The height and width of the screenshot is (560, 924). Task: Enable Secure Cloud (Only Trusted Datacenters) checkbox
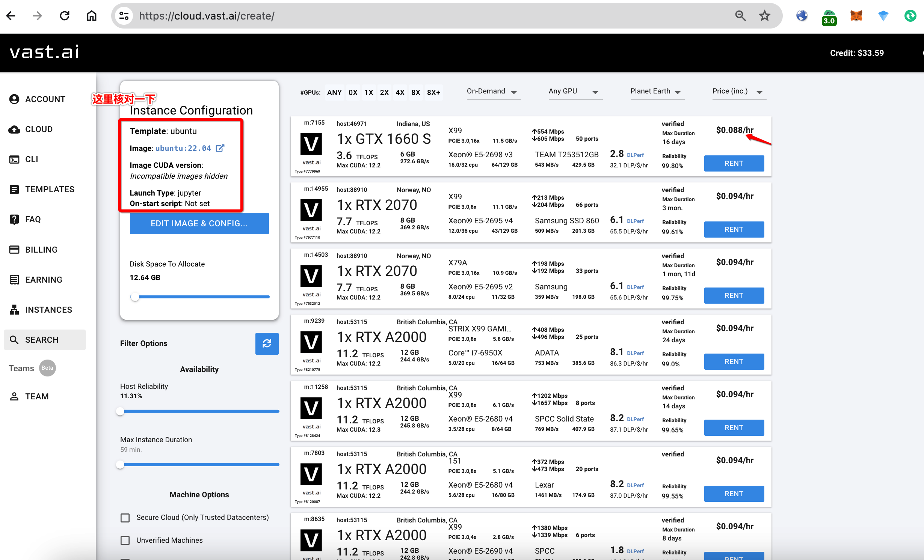[x=125, y=518]
